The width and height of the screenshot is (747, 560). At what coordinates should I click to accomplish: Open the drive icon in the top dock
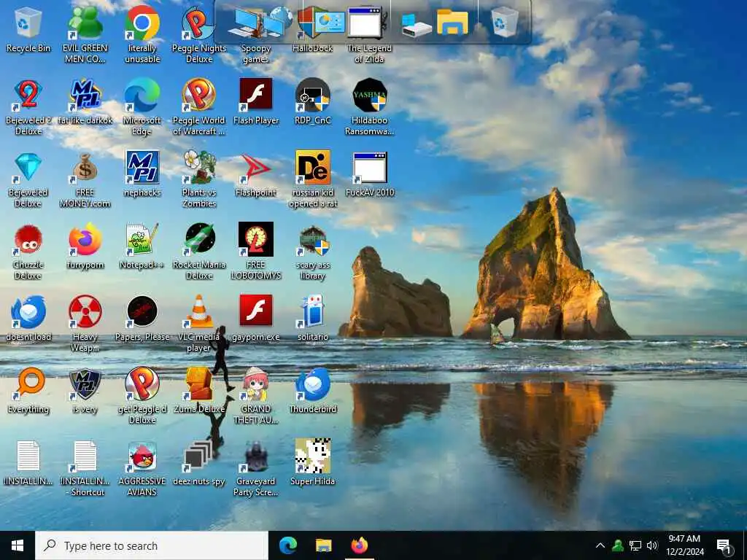pyautogui.click(x=417, y=25)
